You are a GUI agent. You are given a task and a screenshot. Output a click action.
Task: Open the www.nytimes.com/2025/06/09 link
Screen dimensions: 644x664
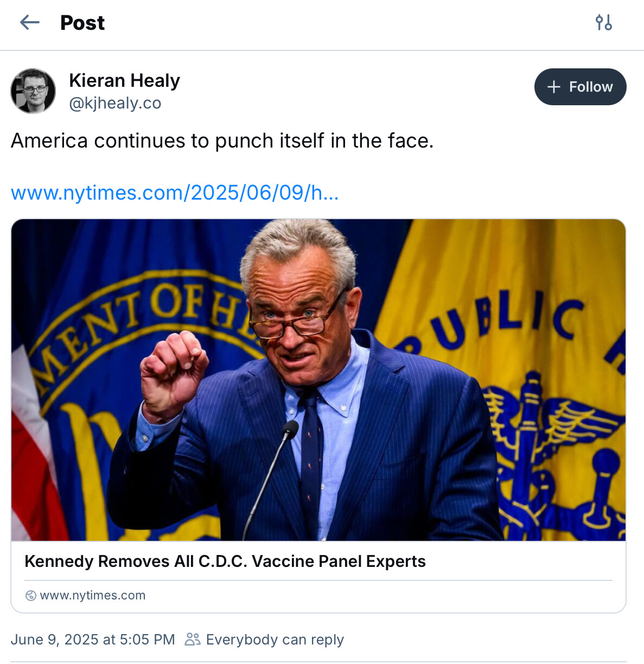[x=175, y=193]
